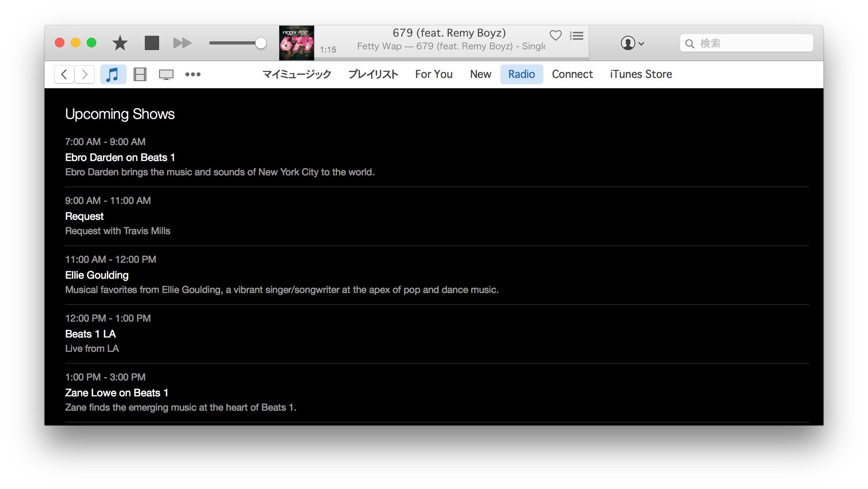Click the 679 album artwork thumbnail

[296, 43]
